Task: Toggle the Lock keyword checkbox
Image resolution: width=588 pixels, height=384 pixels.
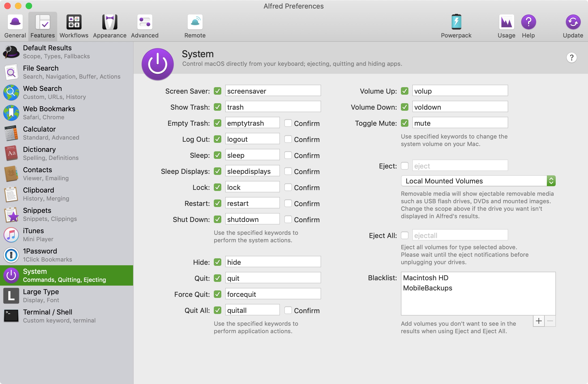Action: [x=218, y=187]
